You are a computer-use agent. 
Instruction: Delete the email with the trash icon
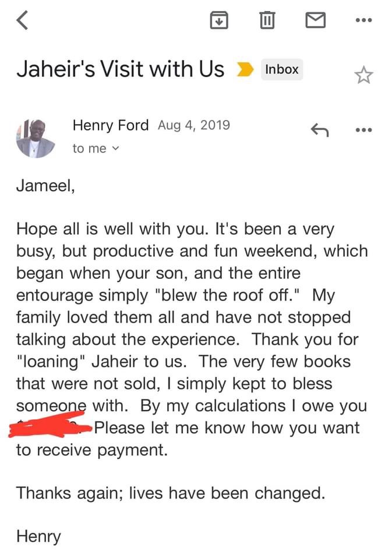tap(266, 21)
